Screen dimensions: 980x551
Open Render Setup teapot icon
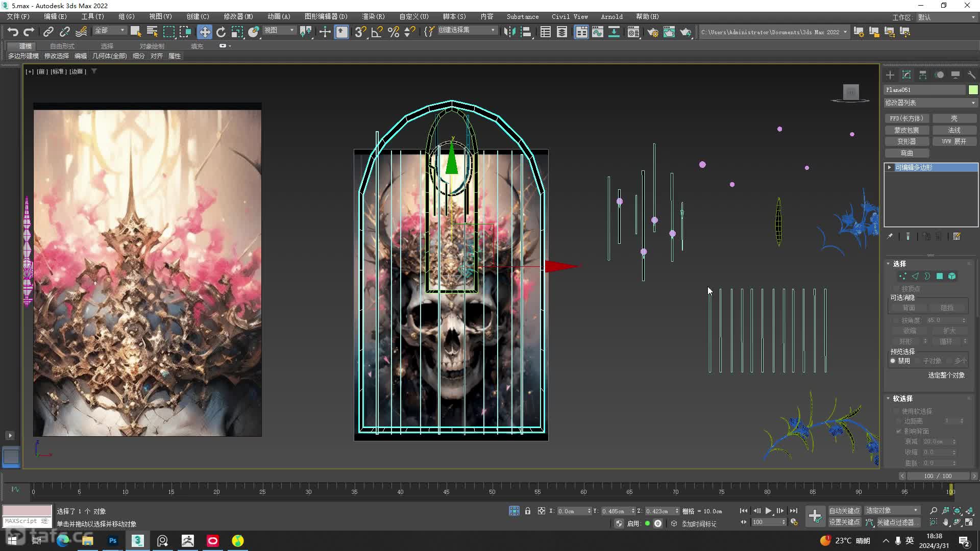coord(652,32)
